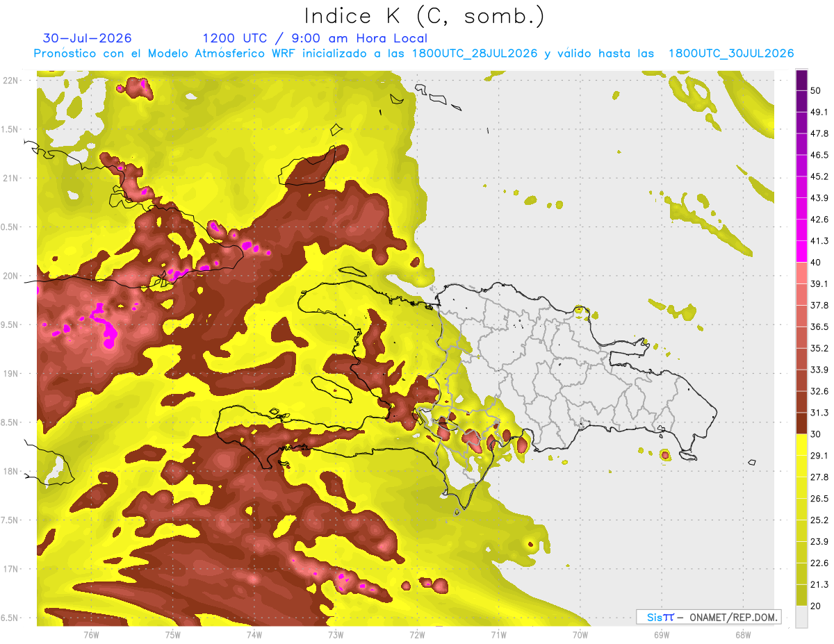Click the "39.1" color scale value

(x=819, y=284)
